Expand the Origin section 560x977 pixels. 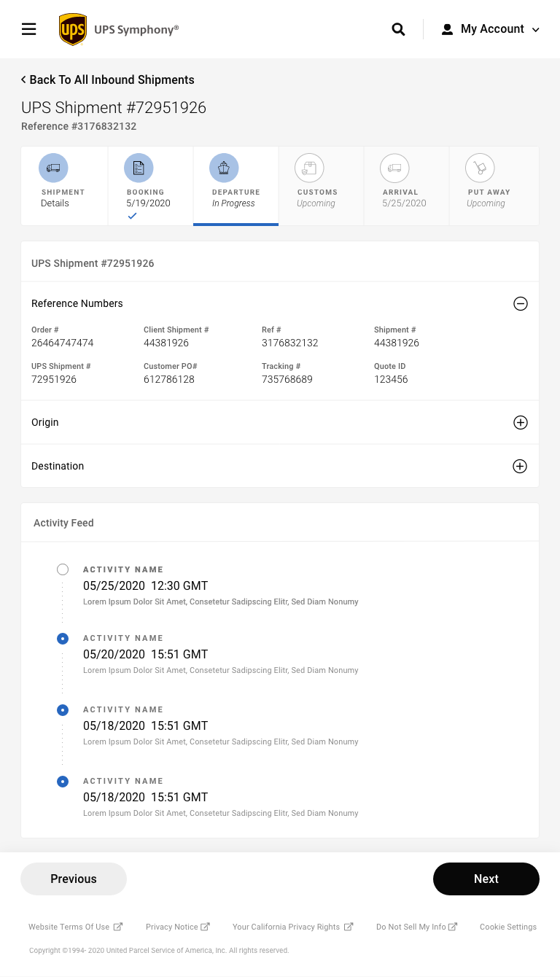tap(520, 422)
